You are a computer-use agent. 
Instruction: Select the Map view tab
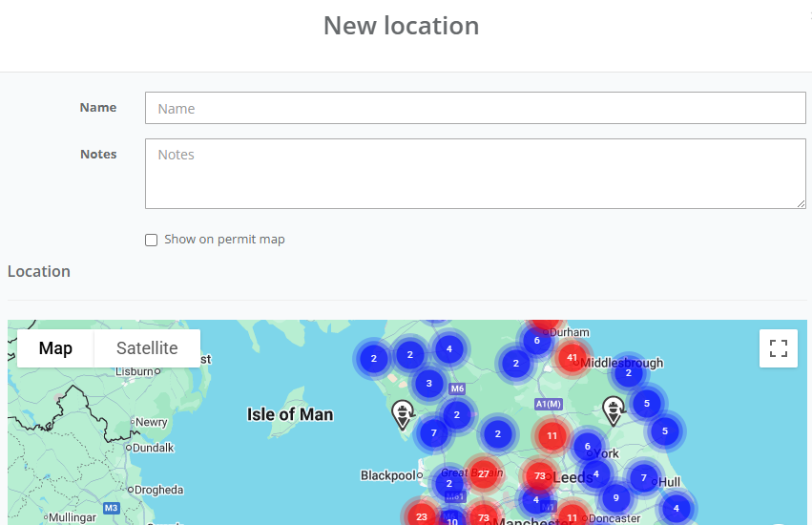[55, 348]
